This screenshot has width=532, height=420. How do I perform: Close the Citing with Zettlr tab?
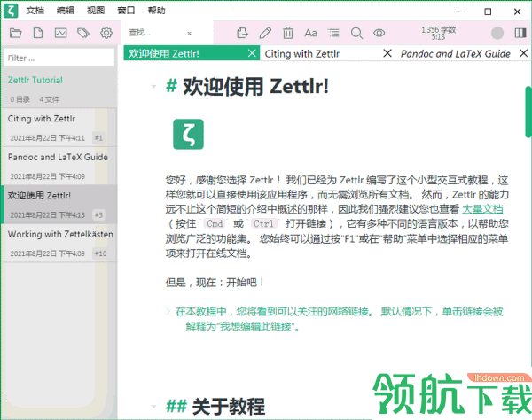coord(387,53)
